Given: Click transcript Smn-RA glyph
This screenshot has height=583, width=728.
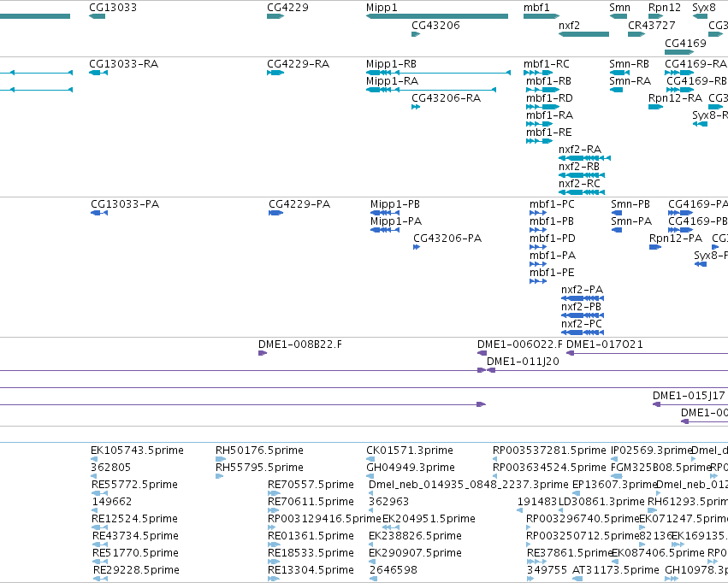Looking at the screenshot, I should (616, 90).
